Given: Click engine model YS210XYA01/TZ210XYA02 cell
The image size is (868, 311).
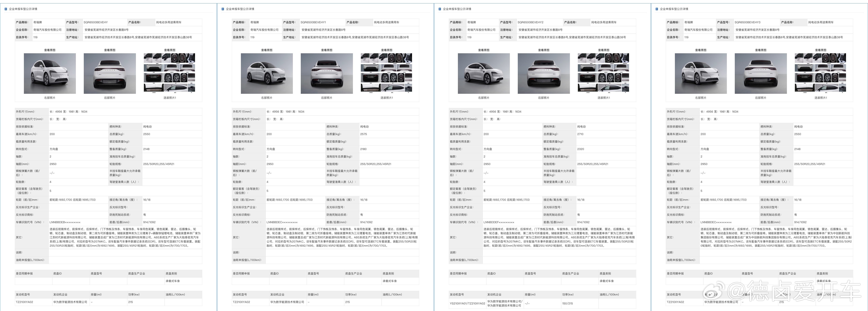Looking at the screenshot, I should pyautogui.click(x=467, y=304).
